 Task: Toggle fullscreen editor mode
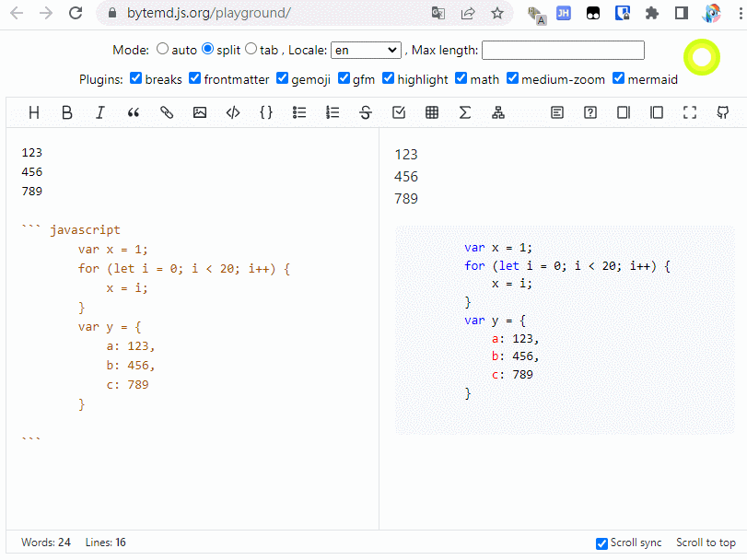tap(690, 113)
